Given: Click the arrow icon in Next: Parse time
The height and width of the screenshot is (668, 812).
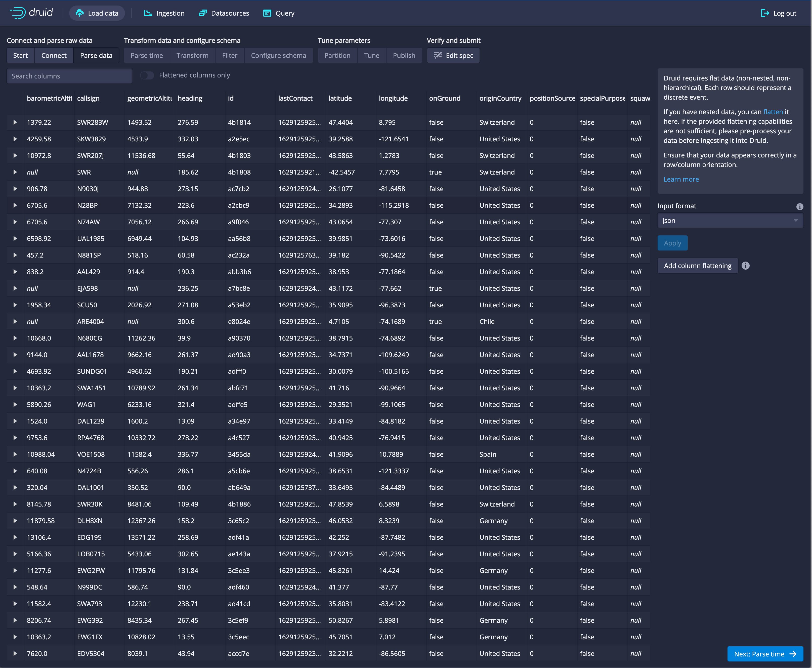Looking at the screenshot, I should coord(793,654).
